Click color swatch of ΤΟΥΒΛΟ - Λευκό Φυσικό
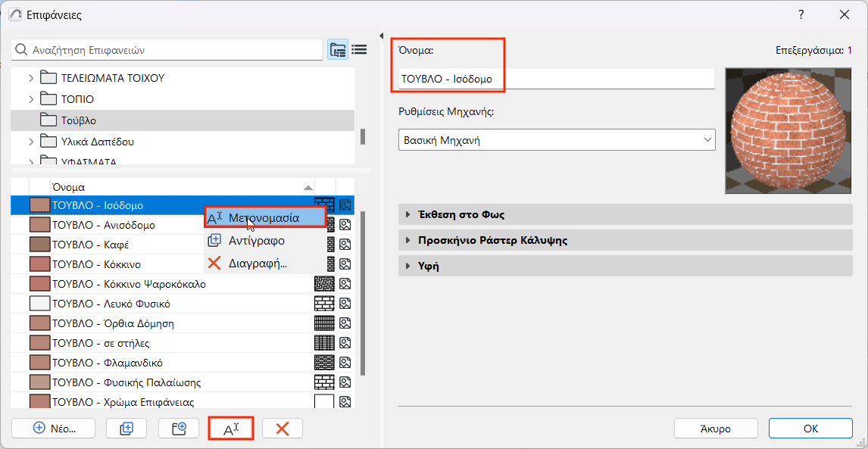This screenshot has height=449, width=868. pyautogui.click(x=39, y=304)
